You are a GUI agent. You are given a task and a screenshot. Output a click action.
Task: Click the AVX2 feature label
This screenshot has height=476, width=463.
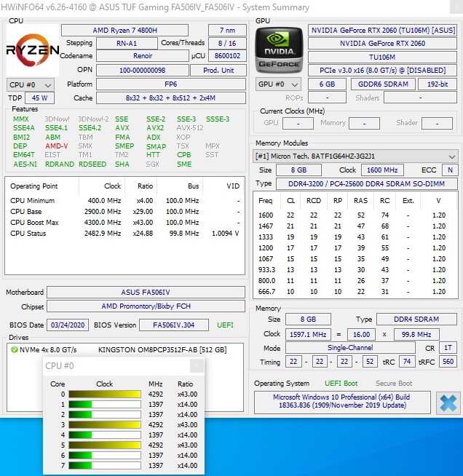(155, 128)
